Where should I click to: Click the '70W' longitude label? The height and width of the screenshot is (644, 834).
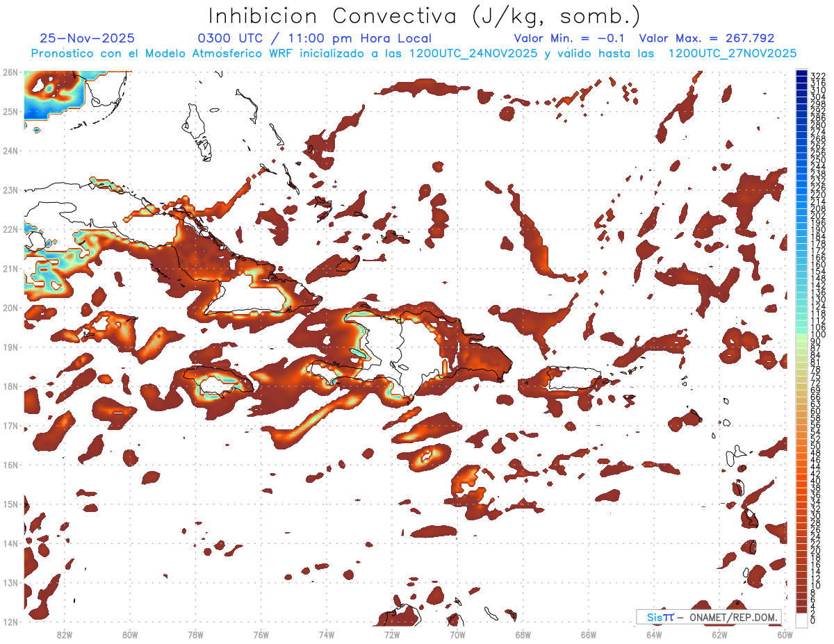pos(457,634)
